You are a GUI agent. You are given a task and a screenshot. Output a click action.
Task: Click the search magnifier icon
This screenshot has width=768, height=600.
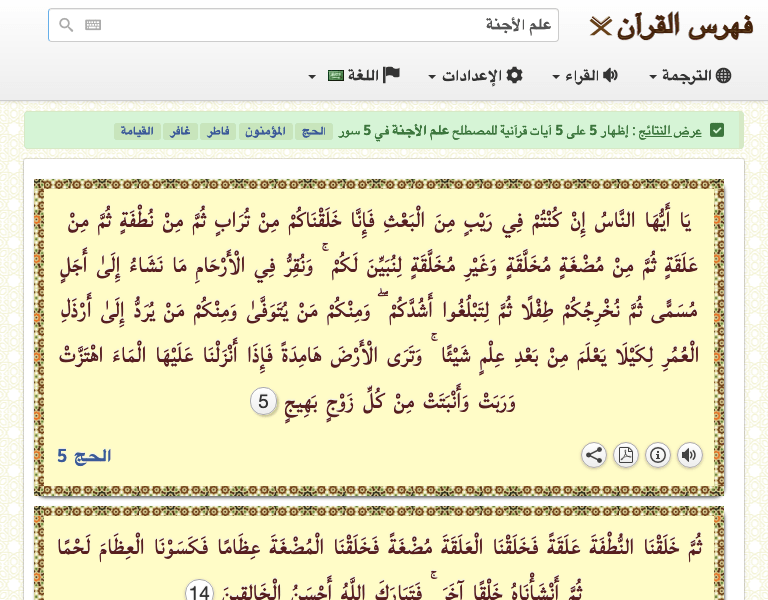[66, 24]
